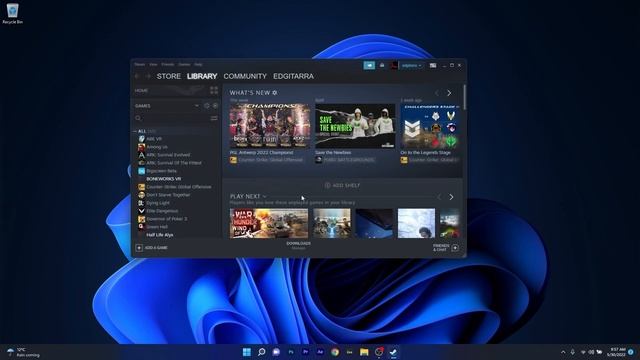
Task: Select Don't Starve Together in list
Action: tap(168, 195)
